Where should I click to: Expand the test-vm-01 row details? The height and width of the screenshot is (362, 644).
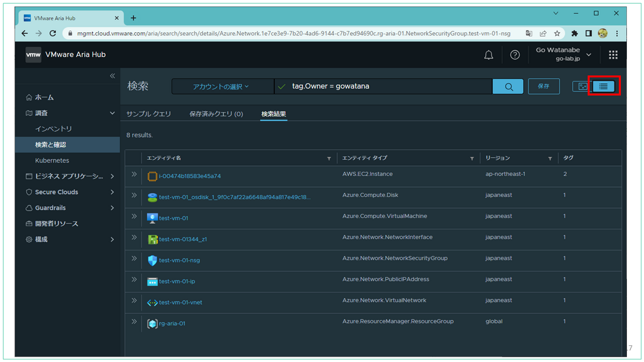click(134, 216)
